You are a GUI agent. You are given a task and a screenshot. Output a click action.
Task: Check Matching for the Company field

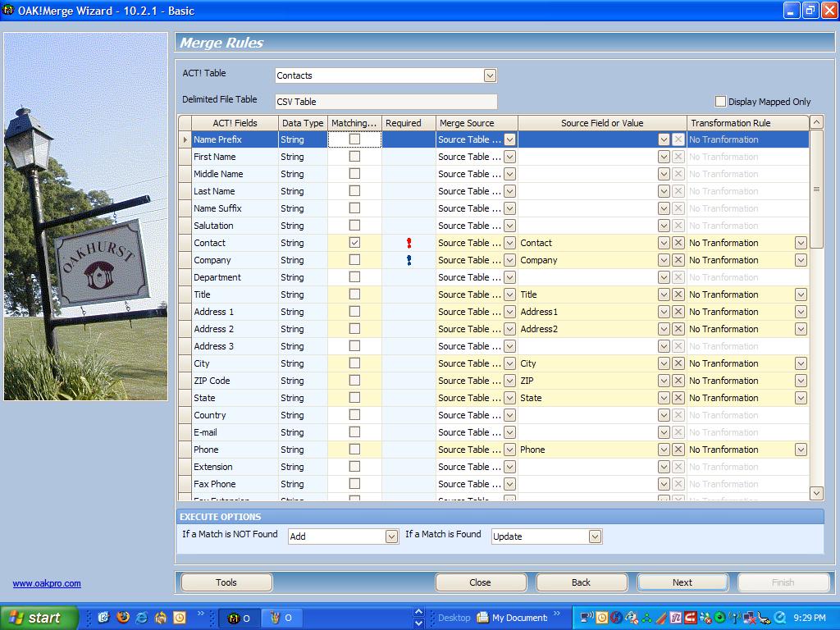point(354,260)
